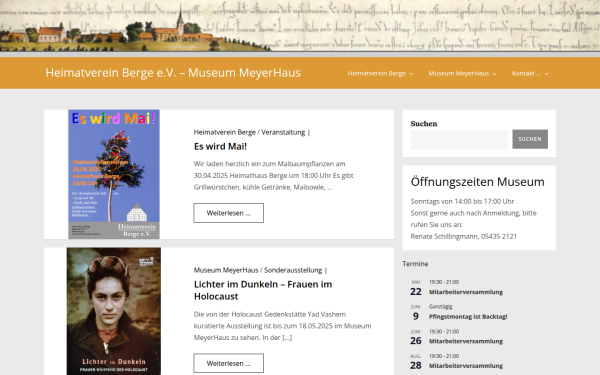Open Pfingstmontag ist Backtag! event
The width and height of the screenshot is (600, 375).
coord(468,316)
